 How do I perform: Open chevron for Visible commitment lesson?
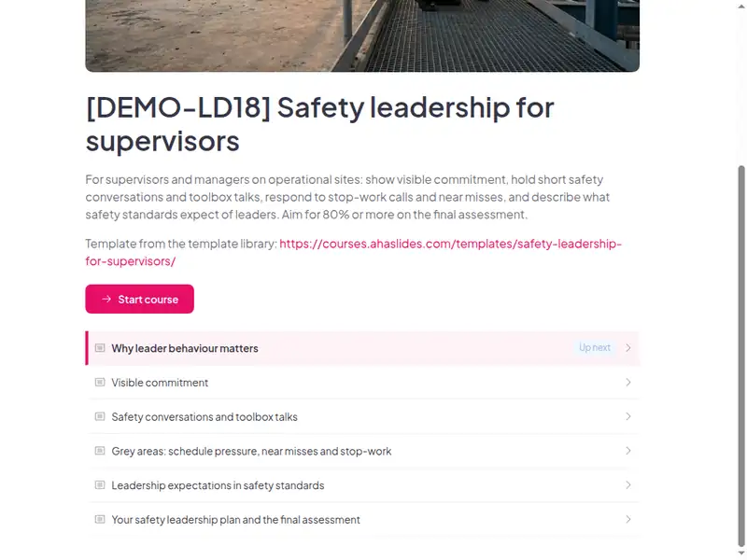pos(627,383)
